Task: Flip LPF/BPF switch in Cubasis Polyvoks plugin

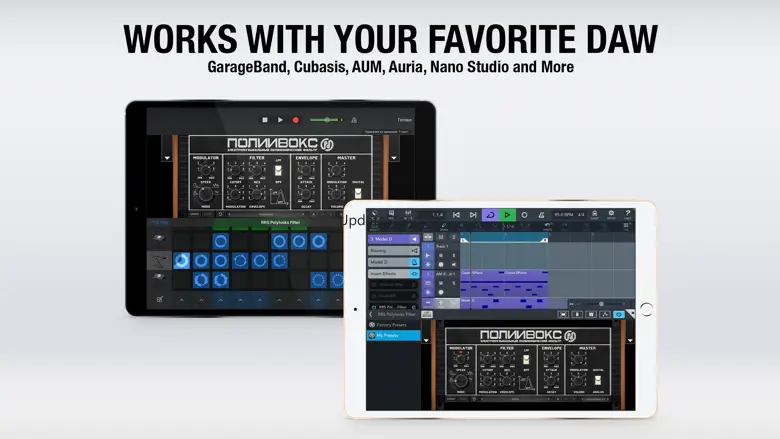Action: click(x=526, y=359)
